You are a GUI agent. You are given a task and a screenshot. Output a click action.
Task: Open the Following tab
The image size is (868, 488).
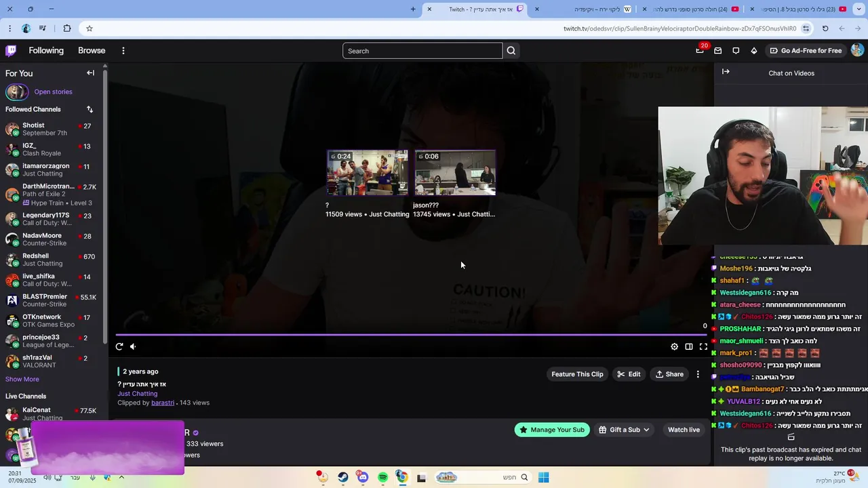(x=46, y=51)
